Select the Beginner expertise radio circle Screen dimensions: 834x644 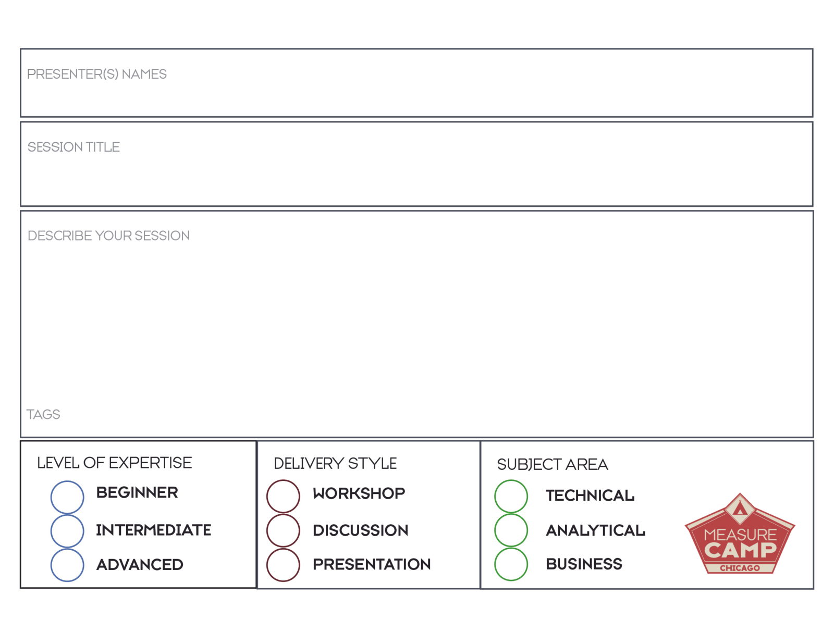67,497
